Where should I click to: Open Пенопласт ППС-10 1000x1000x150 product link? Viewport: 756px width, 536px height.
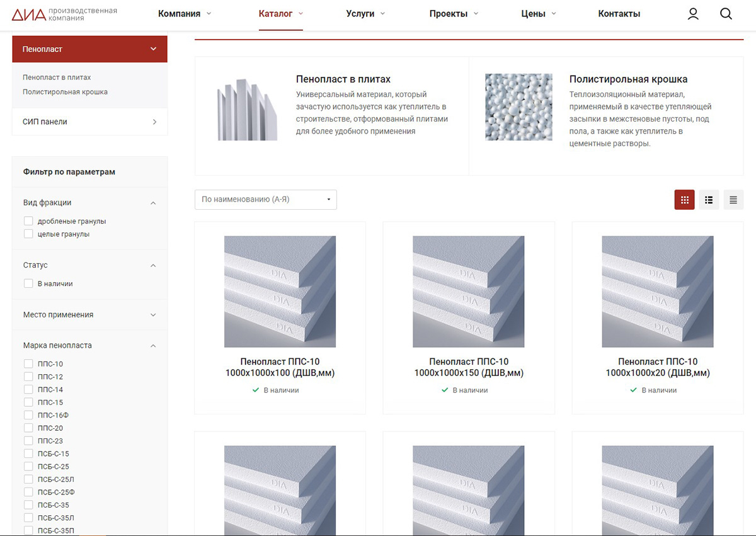pyautogui.click(x=469, y=367)
